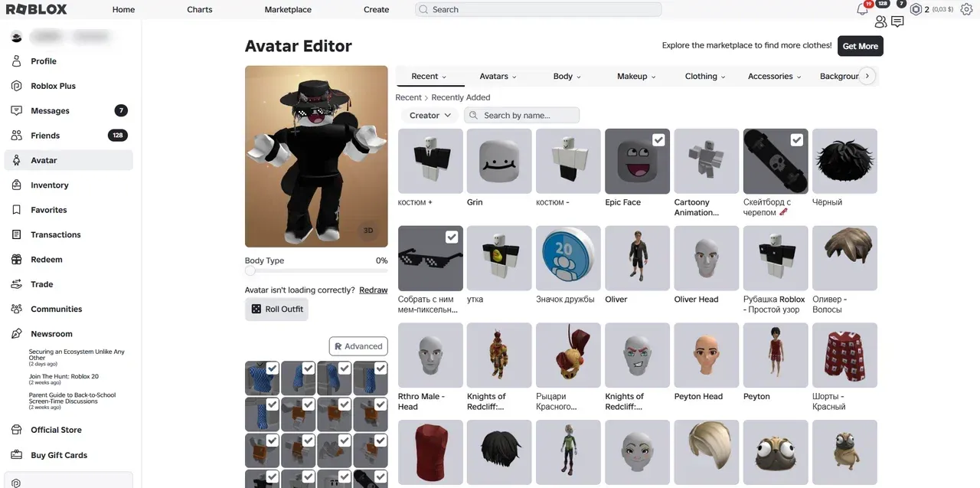Image resolution: width=980 pixels, height=488 pixels.
Task: Click the Profile icon in sidebar
Action: click(17, 61)
